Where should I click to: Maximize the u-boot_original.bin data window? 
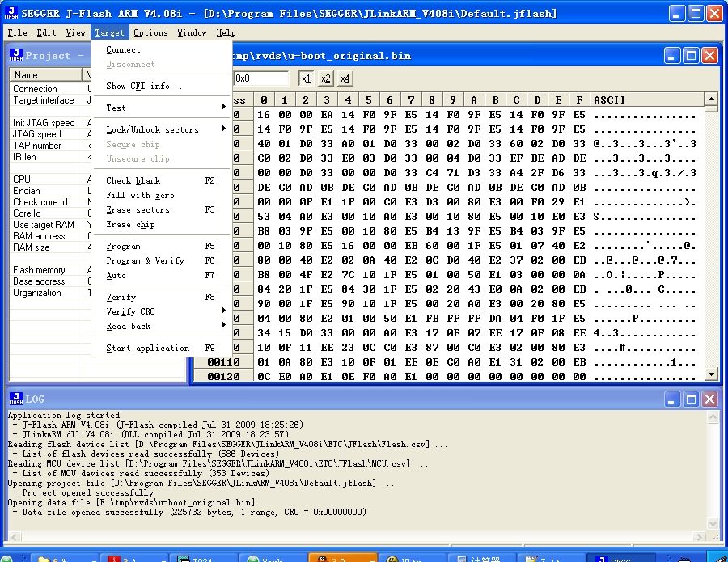(691, 56)
